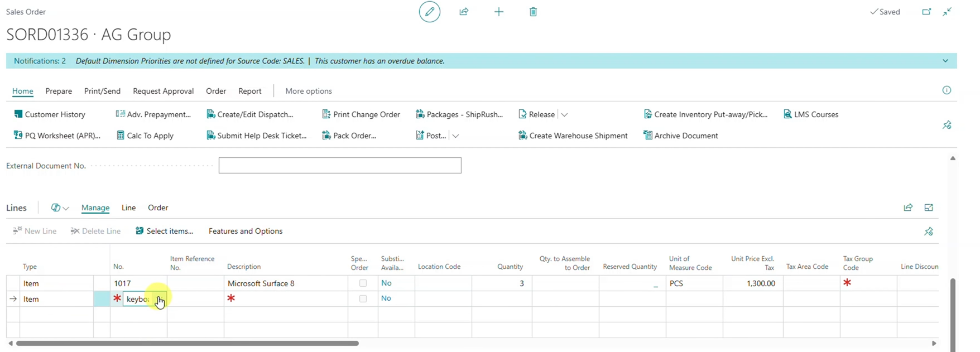This screenshot has height=352, width=980.
Task: Expand Lines section to full view icon
Action: (x=929, y=208)
